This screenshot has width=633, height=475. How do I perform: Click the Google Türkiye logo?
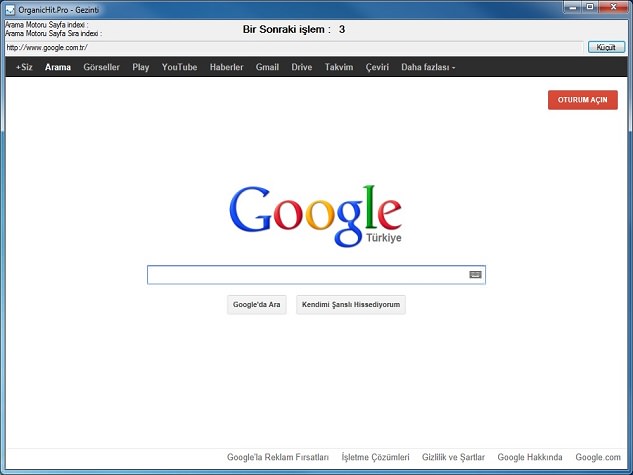[316, 216]
